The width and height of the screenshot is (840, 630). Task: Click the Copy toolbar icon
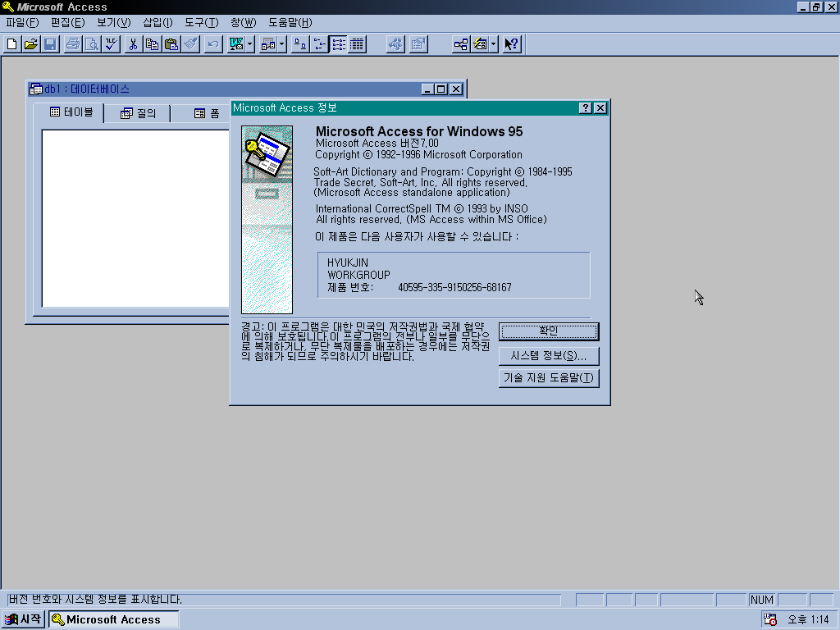coord(152,44)
